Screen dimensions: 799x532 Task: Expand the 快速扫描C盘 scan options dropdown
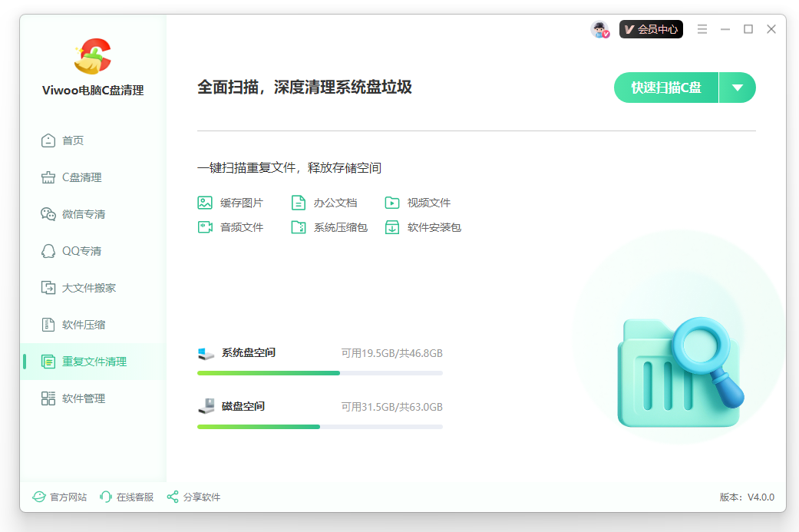coord(737,88)
